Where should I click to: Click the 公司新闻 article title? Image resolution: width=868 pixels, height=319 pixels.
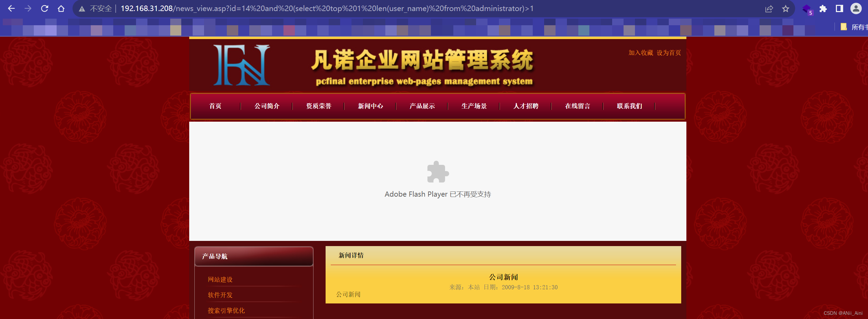pos(503,277)
